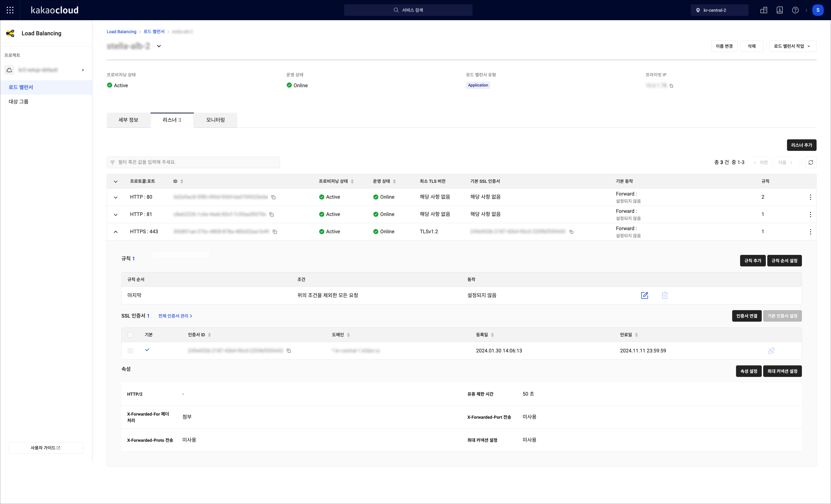
Task: Click the 인증서 연결 button
Action: click(x=747, y=316)
